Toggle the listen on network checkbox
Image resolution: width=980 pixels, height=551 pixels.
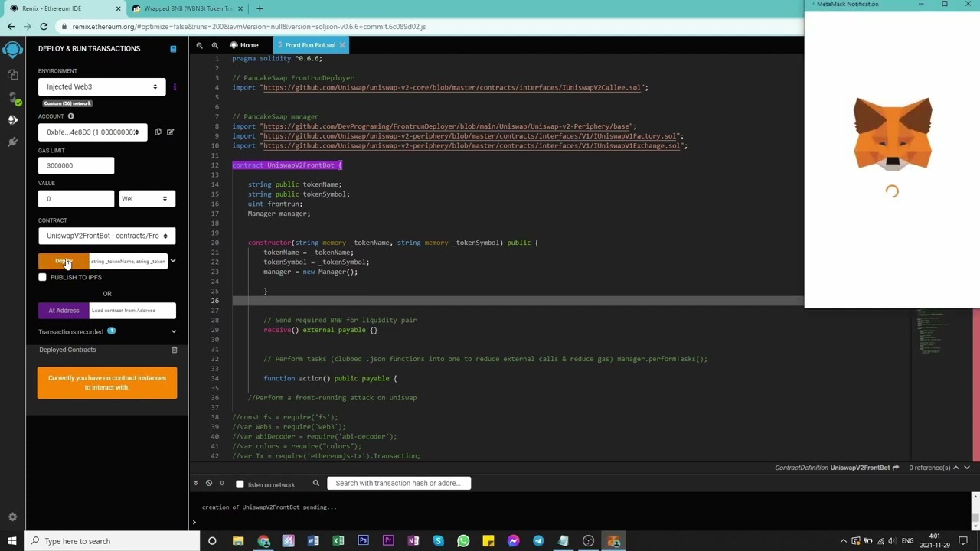click(x=240, y=484)
